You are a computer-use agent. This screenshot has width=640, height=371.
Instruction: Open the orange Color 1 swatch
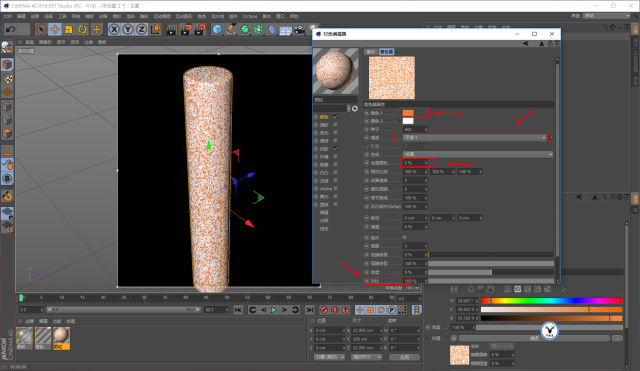(408, 113)
